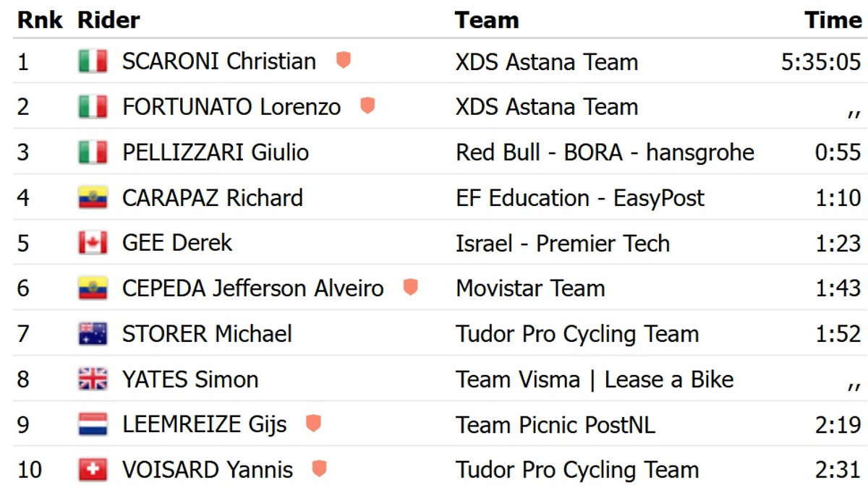Open the Movistar Team link

529,288
